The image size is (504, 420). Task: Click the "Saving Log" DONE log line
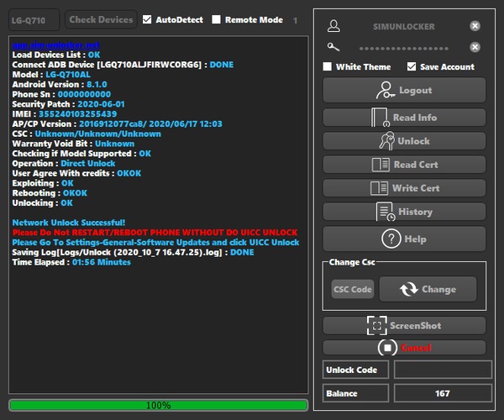(133, 252)
